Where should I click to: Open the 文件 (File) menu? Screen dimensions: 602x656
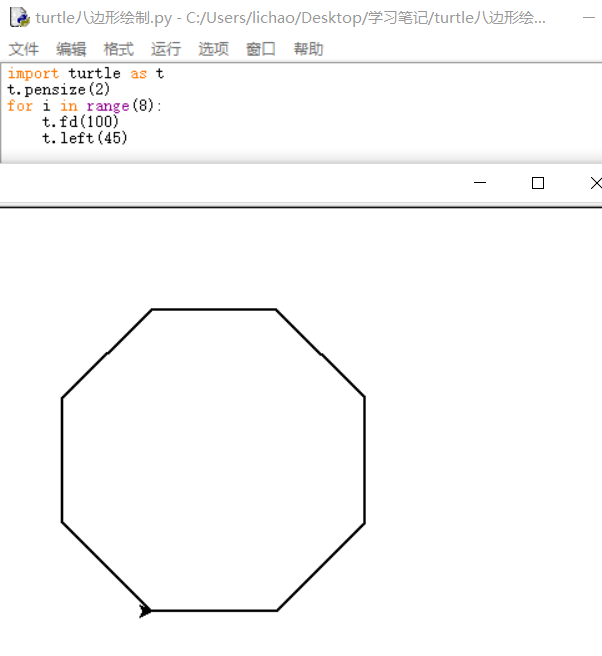[23, 49]
